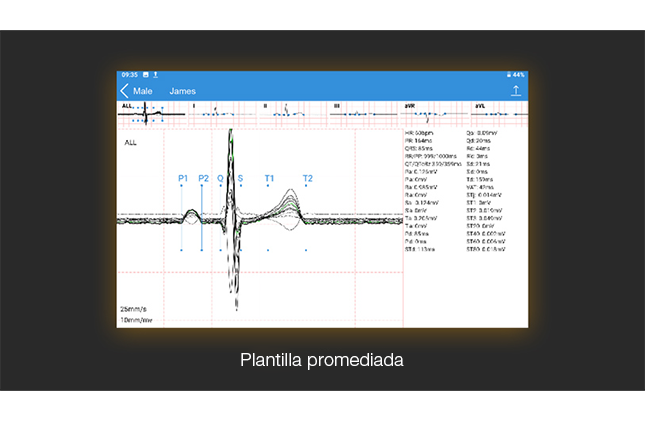Image resolution: width=645 pixels, height=421 pixels.
Task: Click the T2 marker label
Action: 307,178
